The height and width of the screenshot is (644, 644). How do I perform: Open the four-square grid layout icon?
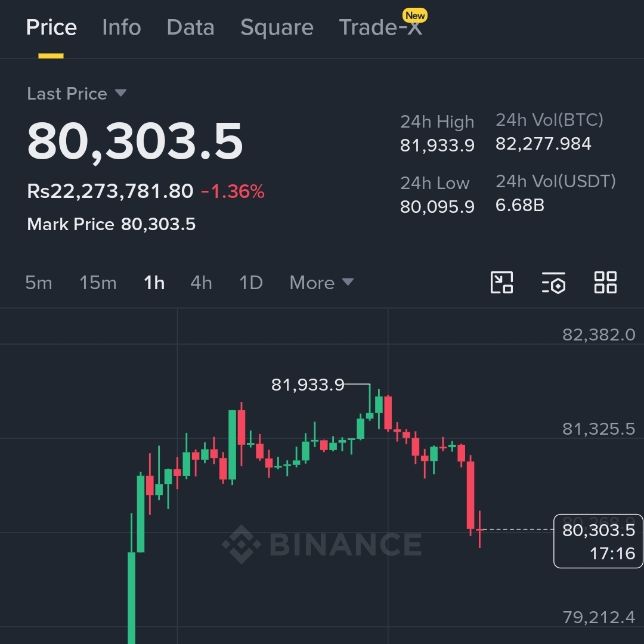605,283
